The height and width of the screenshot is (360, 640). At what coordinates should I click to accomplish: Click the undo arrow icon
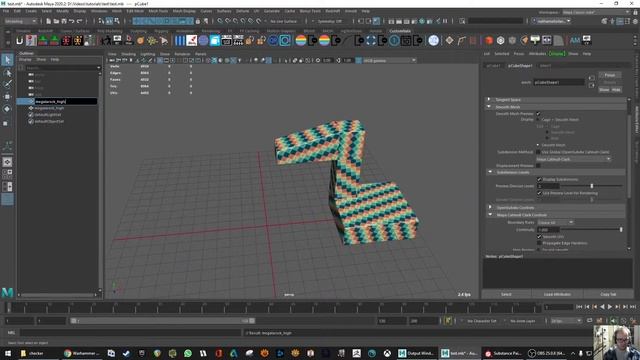71,21
